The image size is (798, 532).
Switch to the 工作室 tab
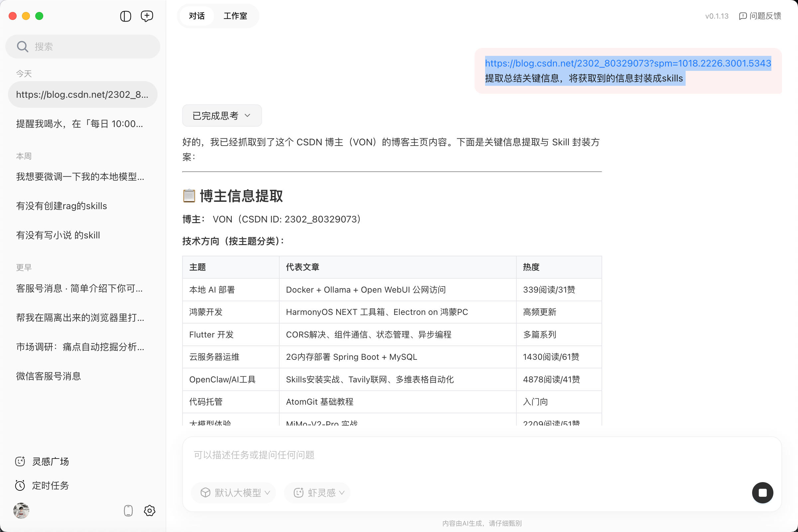pyautogui.click(x=235, y=16)
